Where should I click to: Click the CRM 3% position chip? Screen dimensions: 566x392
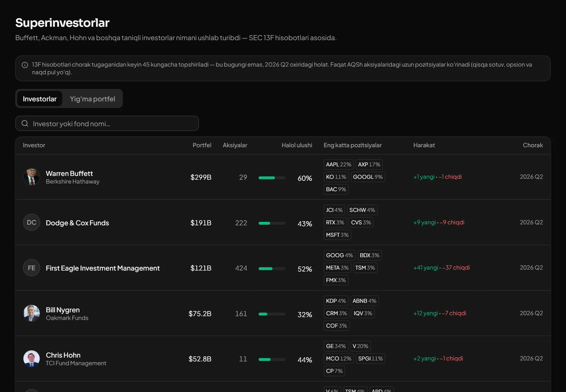337,313
